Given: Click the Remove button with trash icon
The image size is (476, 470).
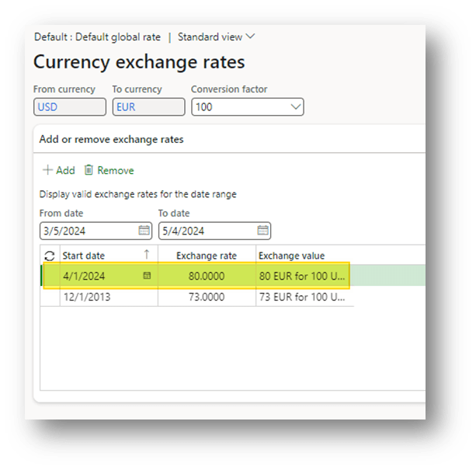Looking at the screenshot, I should pos(109,170).
